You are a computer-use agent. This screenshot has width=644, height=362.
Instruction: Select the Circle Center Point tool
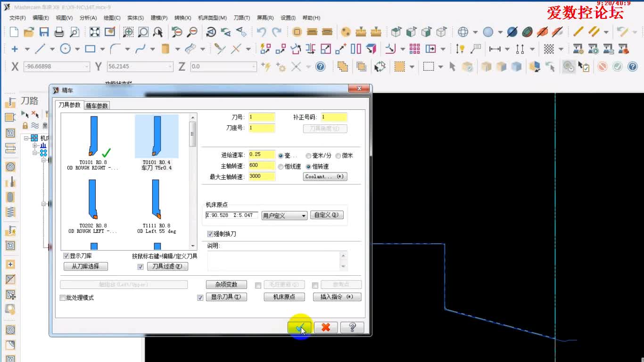click(x=66, y=49)
